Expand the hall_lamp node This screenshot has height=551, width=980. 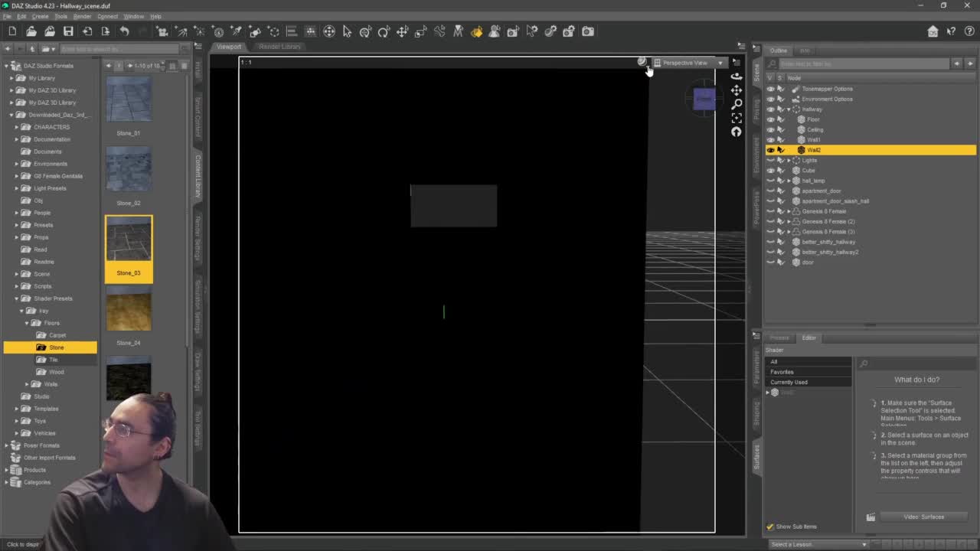[x=789, y=181]
